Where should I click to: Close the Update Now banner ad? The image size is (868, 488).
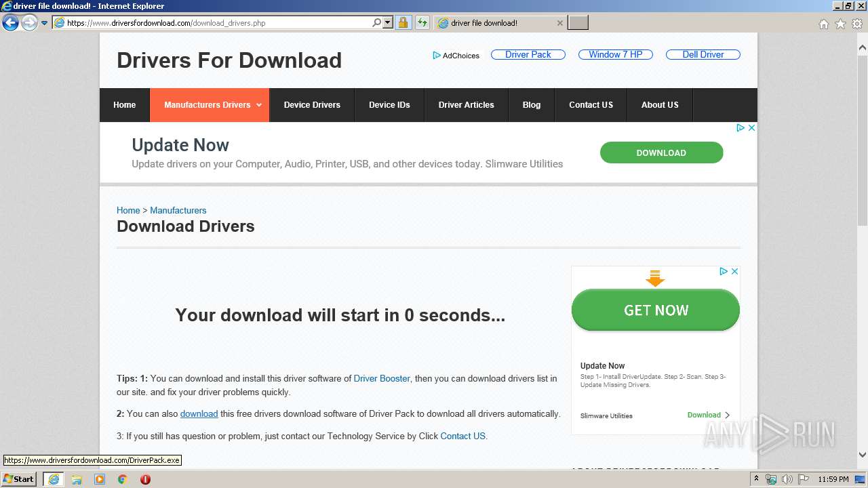(751, 127)
